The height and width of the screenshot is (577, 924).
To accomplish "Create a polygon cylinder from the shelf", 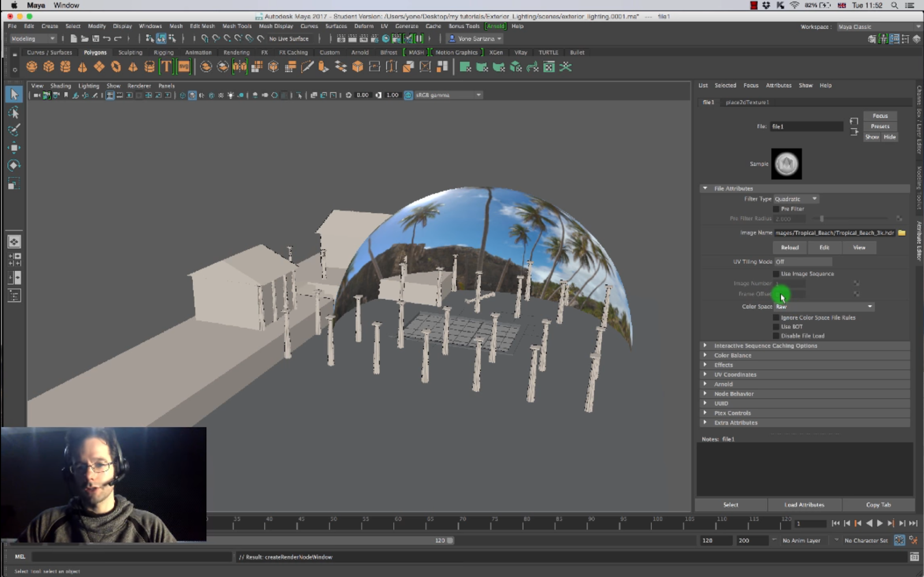I will [x=65, y=67].
